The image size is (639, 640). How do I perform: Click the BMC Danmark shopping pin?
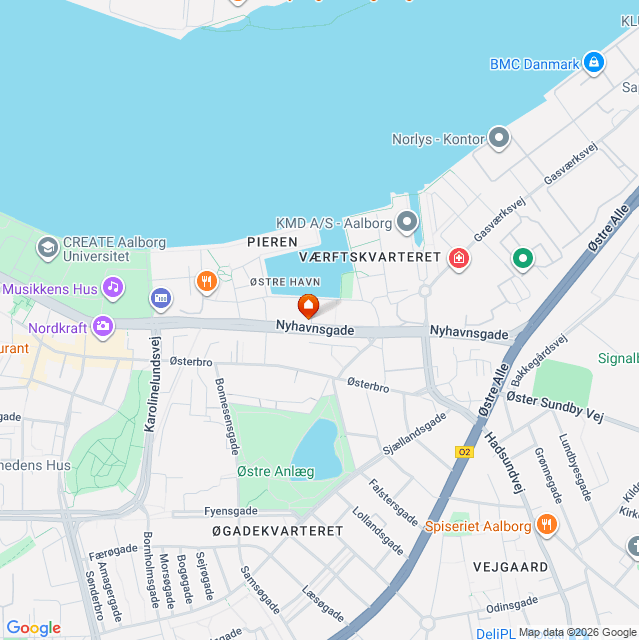coord(594,62)
